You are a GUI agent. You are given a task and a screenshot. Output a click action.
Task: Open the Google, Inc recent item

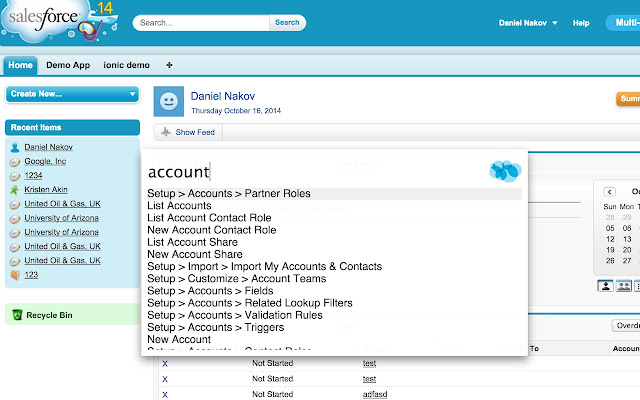tap(45, 161)
